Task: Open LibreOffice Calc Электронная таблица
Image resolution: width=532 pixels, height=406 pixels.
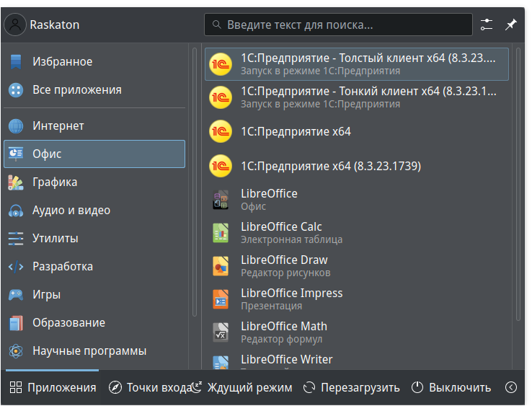Action: tap(357, 233)
